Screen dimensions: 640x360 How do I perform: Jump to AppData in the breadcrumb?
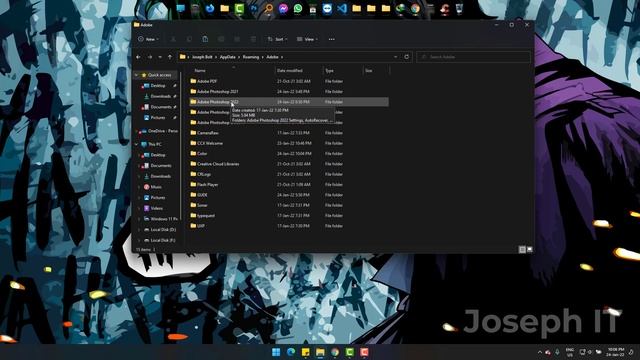pos(227,57)
